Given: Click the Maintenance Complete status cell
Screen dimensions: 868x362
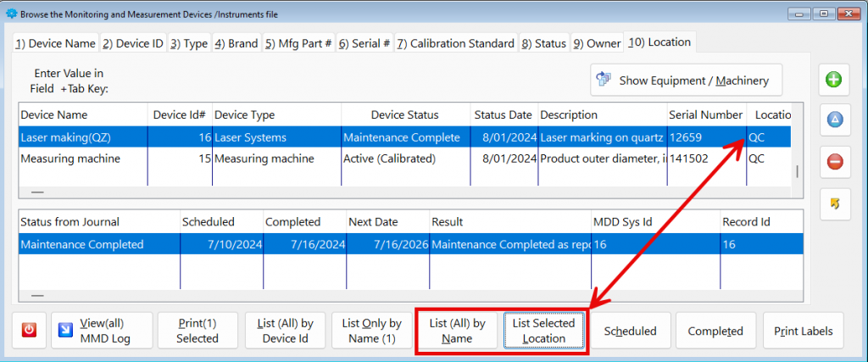Looking at the screenshot, I should 406,137.
